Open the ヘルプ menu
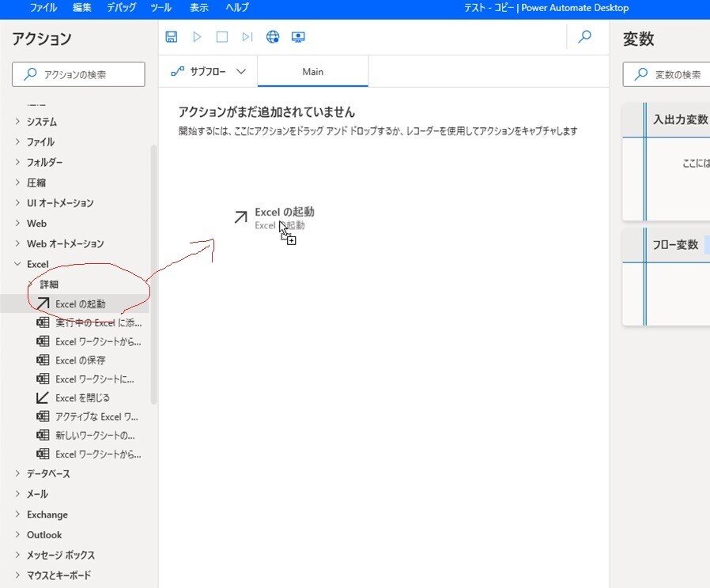The height and width of the screenshot is (588, 710). pos(237,8)
